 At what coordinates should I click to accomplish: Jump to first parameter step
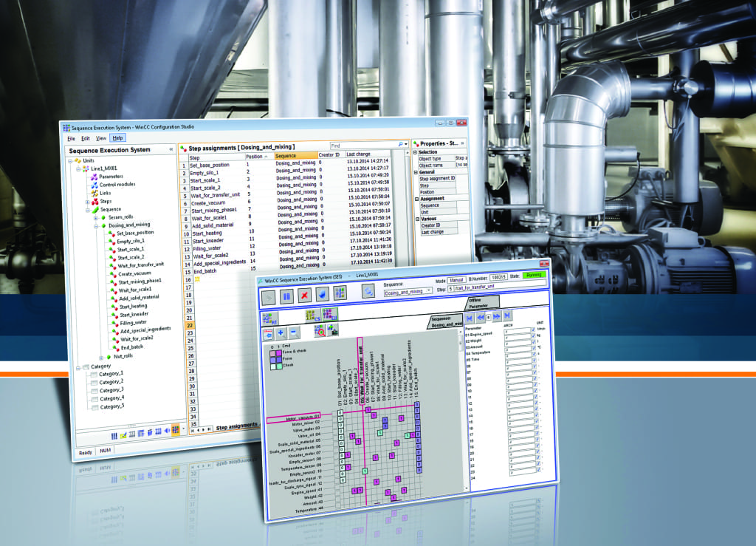[469, 318]
